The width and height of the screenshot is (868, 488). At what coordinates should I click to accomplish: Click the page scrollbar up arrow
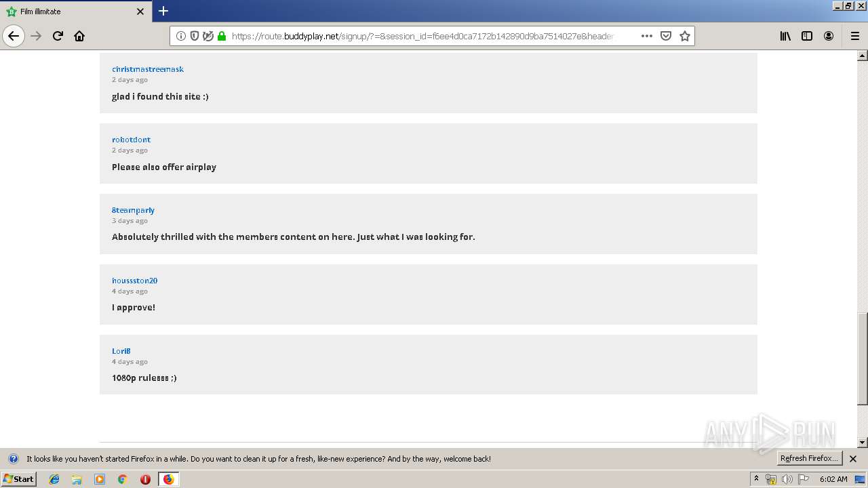click(x=863, y=56)
